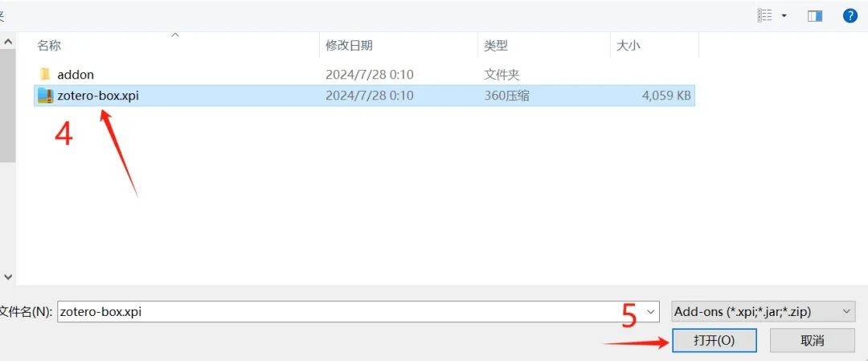Screen dimensions: 868x361
Task: Sort files by 类型 column header
Action: 495,45
